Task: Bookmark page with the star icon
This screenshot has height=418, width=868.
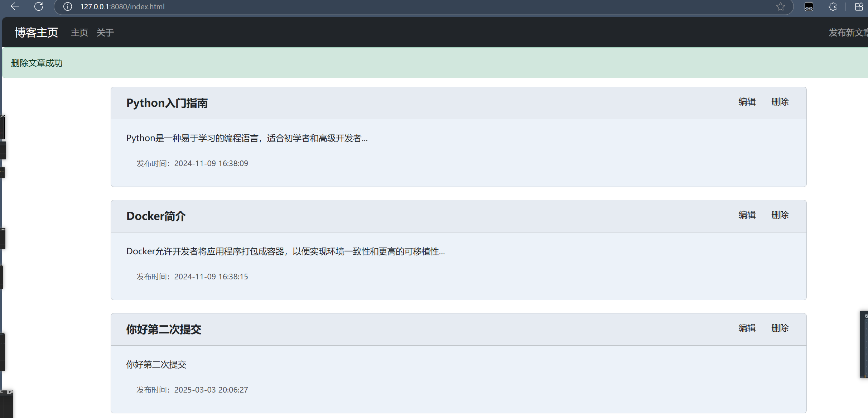Action: [781, 7]
